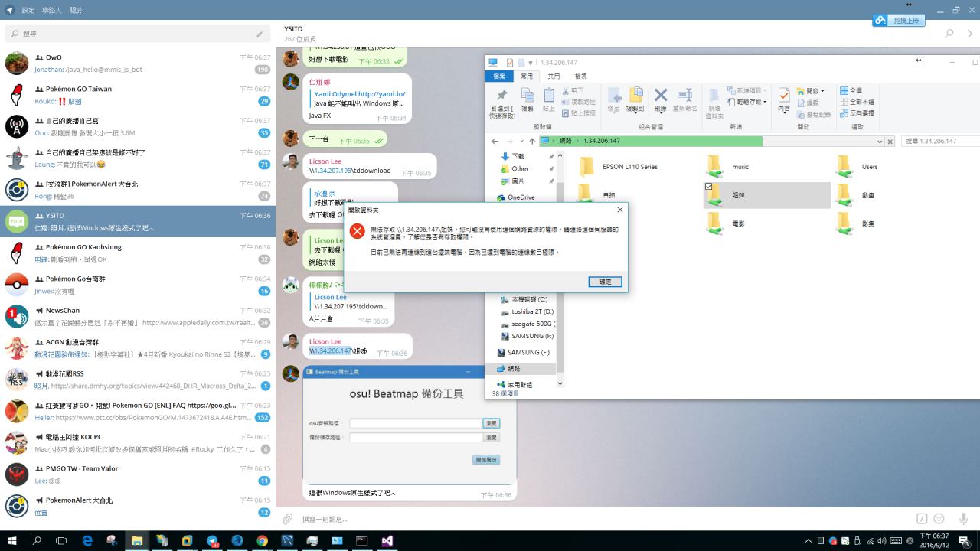Viewport: 980px width, 551px height.
Task: Click 全選 select all in ribbon
Action: [851, 90]
